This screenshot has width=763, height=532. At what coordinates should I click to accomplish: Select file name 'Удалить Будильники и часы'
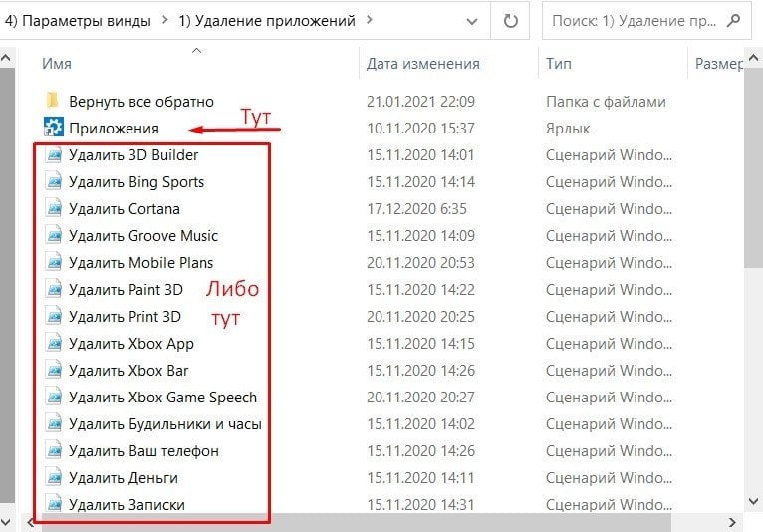coord(165,424)
